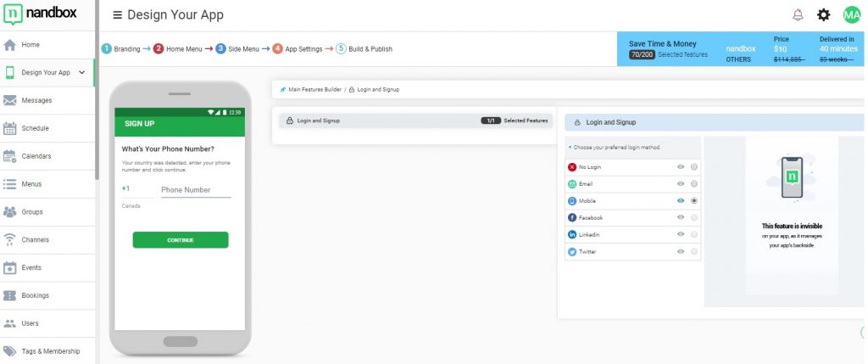Click the 70/200 selected features badge
The width and height of the screenshot is (868, 364).
coord(642,54)
